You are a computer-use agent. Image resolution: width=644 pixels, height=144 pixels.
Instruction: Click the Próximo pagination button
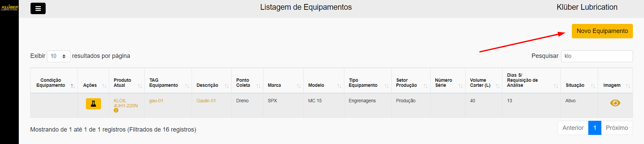(616, 128)
